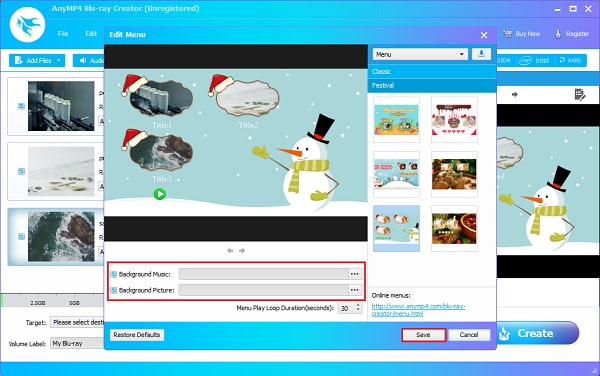The height and width of the screenshot is (376, 600).
Task: Open the online menus hyperlink
Action: pos(418,310)
